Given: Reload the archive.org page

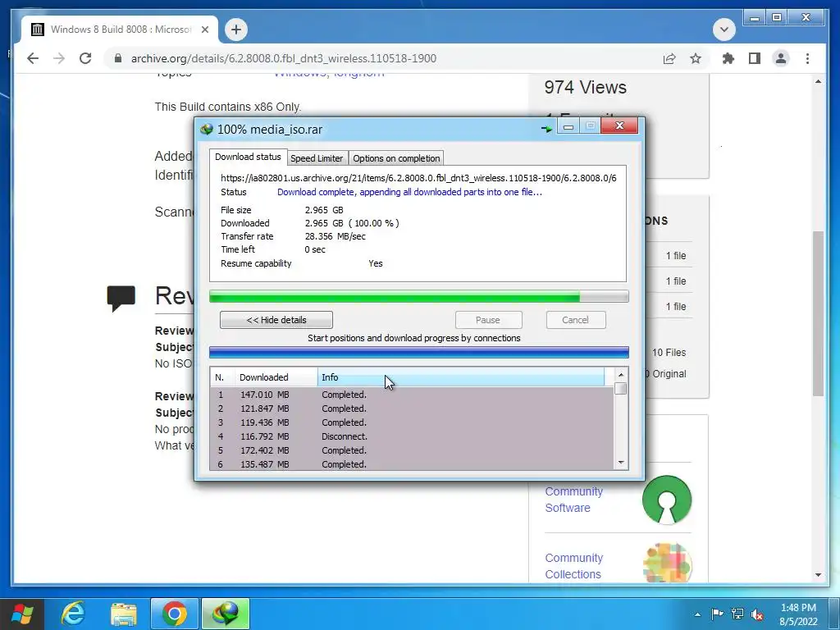Looking at the screenshot, I should 85,58.
